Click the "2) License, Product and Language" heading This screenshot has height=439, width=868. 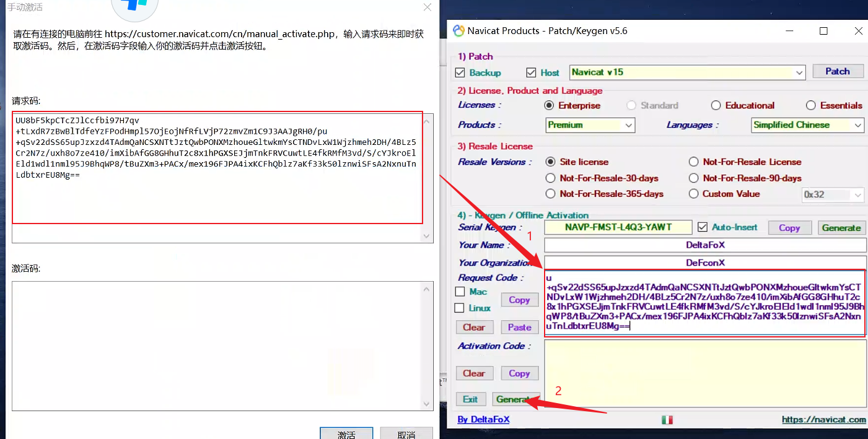pyautogui.click(x=530, y=90)
